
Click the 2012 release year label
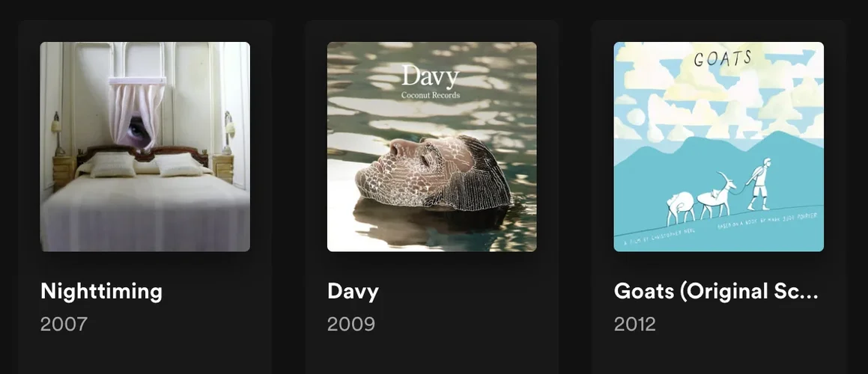point(635,324)
